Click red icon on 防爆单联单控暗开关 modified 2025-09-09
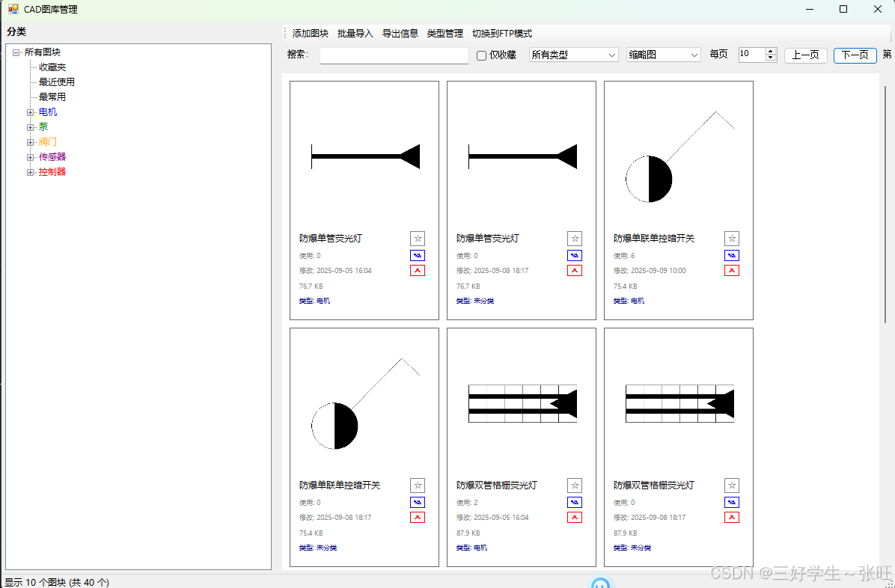The image size is (895, 588). (x=732, y=271)
